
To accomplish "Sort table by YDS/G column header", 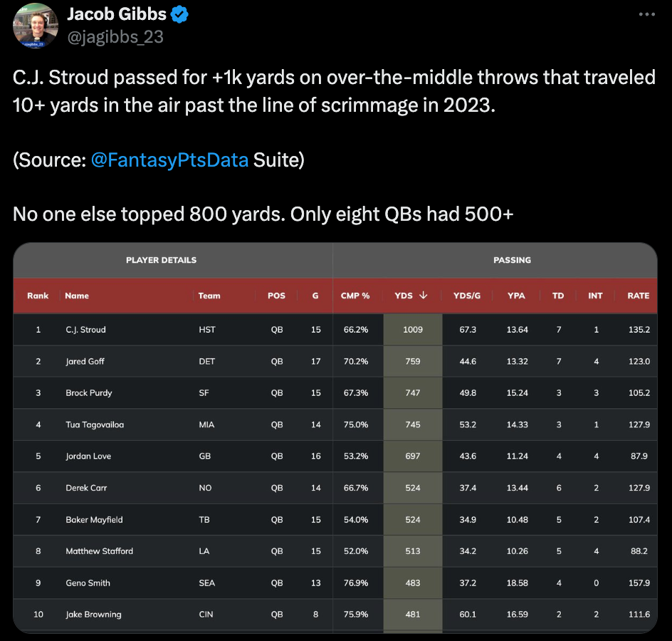I will [x=467, y=296].
